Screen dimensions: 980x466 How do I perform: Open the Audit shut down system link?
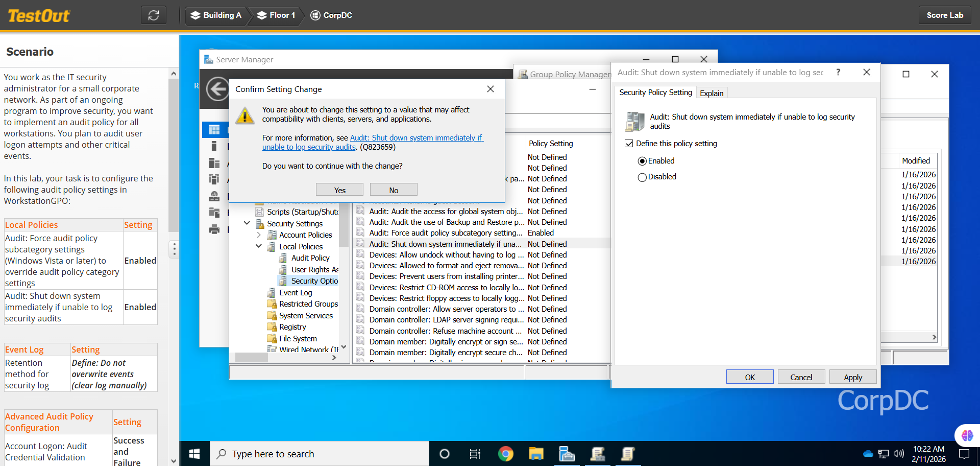[416, 138]
